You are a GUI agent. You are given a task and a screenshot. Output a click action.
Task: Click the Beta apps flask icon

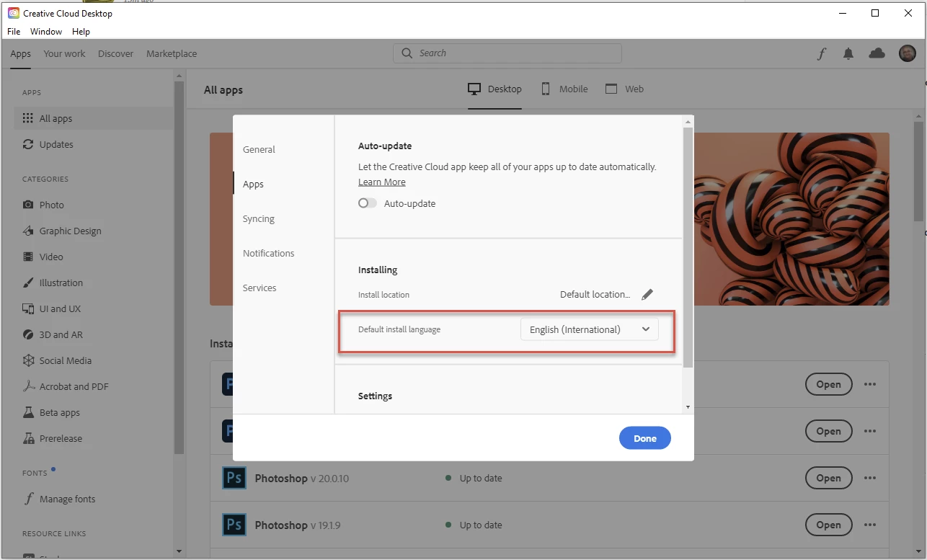pos(28,412)
